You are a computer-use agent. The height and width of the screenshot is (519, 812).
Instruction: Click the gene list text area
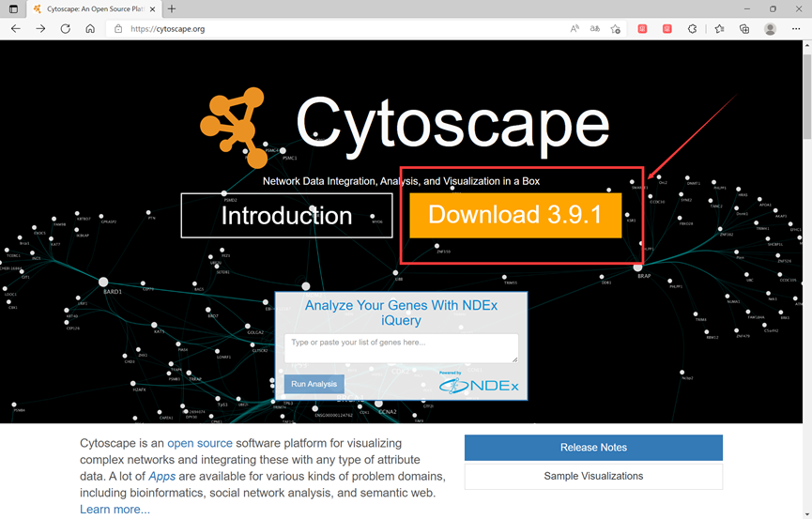coord(402,348)
